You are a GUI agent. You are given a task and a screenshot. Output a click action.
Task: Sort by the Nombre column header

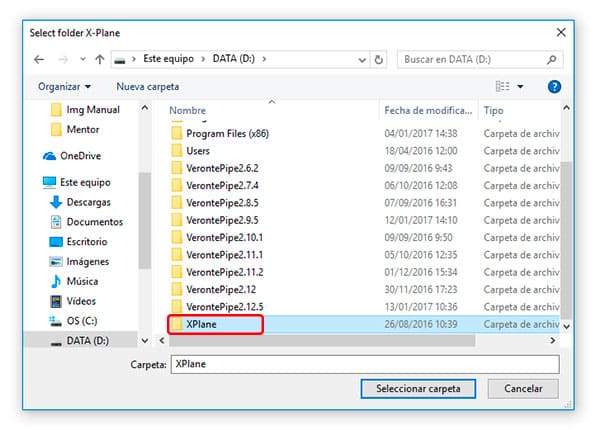188,111
